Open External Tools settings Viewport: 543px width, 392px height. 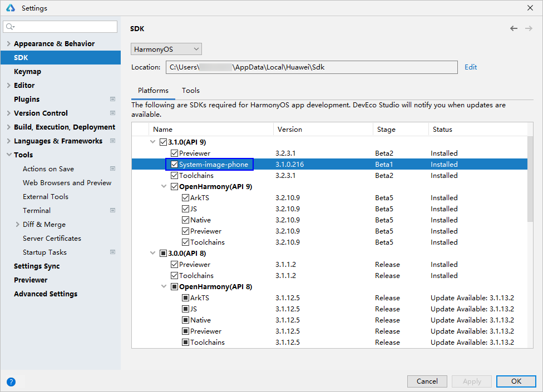click(x=46, y=196)
